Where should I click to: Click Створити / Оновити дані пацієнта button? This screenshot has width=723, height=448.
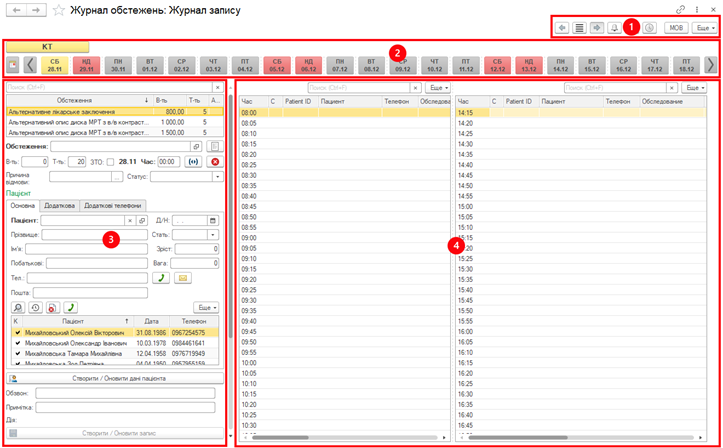click(x=116, y=379)
